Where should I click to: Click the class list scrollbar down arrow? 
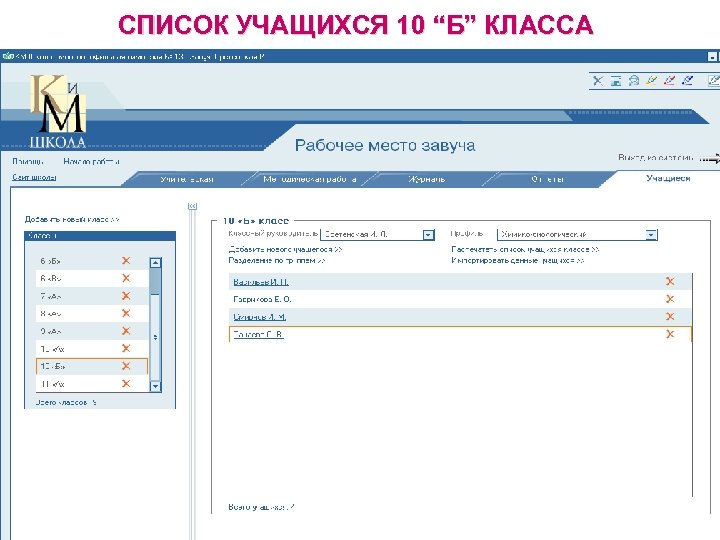(155, 386)
